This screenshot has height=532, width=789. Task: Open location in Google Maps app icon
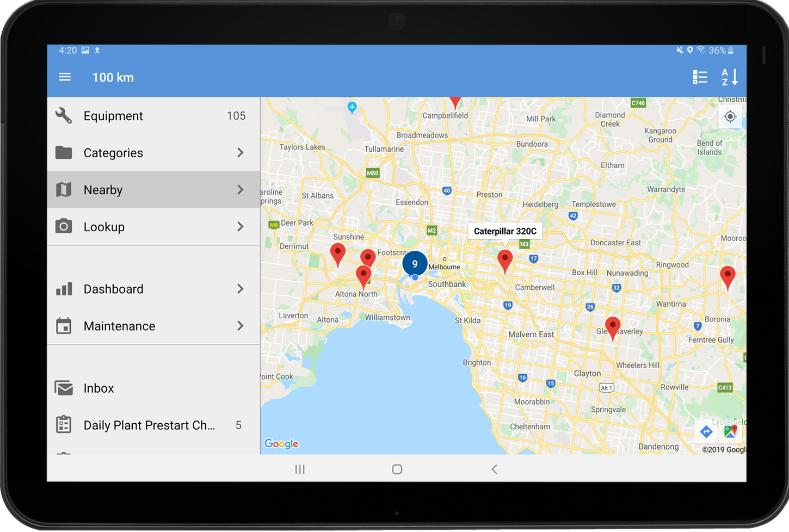coord(730,432)
